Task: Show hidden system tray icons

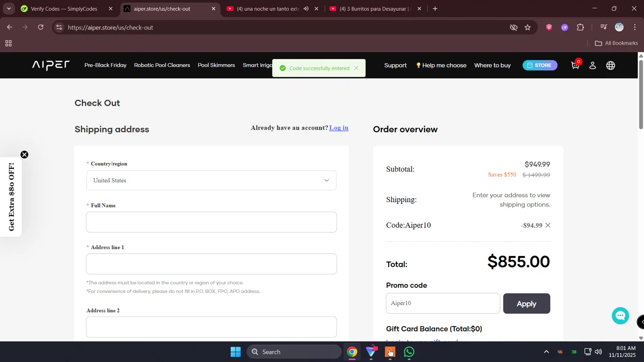Action: click(x=546, y=352)
